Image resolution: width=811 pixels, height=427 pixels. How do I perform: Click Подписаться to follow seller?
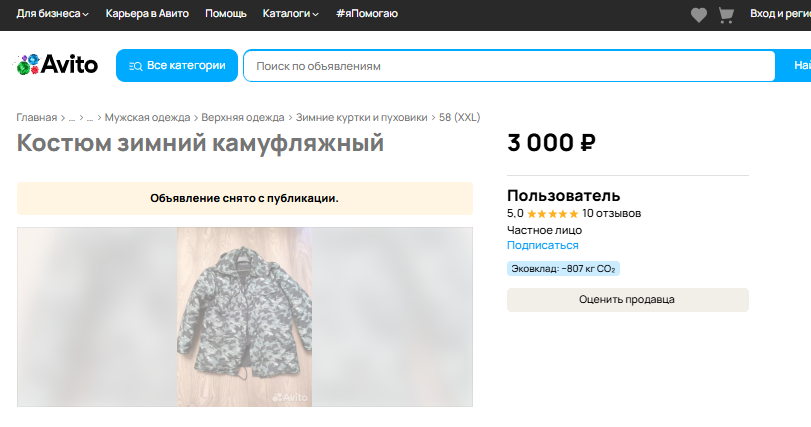coord(542,245)
